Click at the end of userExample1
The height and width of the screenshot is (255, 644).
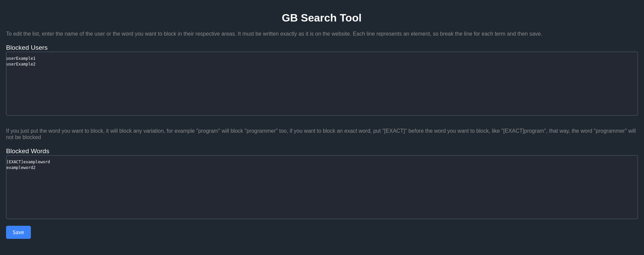[x=36, y=58]
